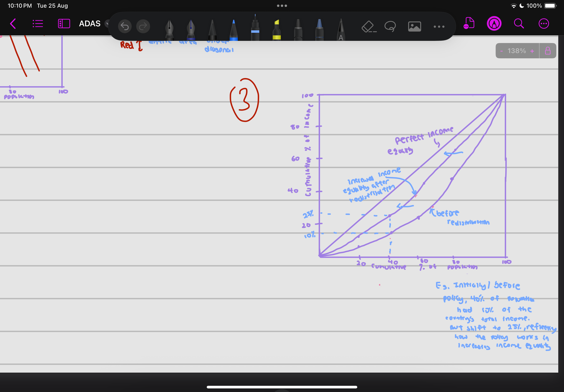Tap the 10:10 PM clock
564x392 pixels.
[20, 6]
